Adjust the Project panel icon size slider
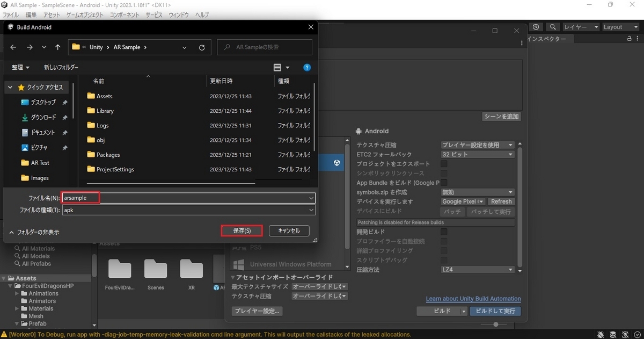 (x=496, y=324)
